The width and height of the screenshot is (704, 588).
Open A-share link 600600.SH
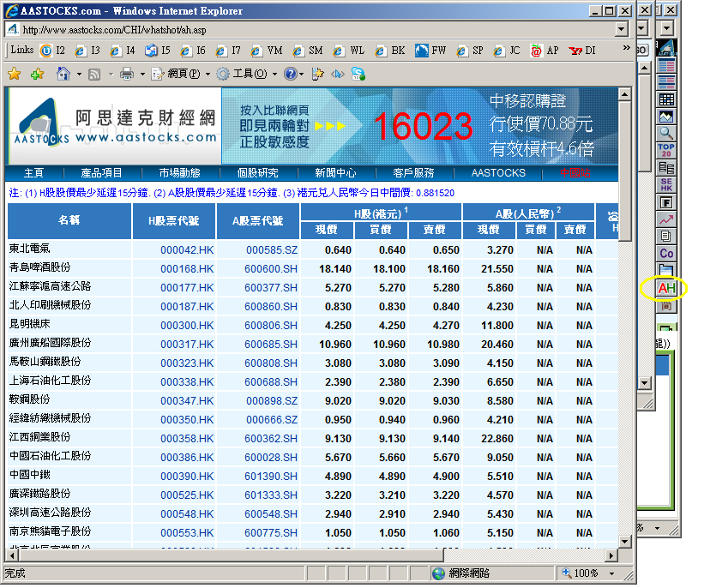(x=271, y=269)
